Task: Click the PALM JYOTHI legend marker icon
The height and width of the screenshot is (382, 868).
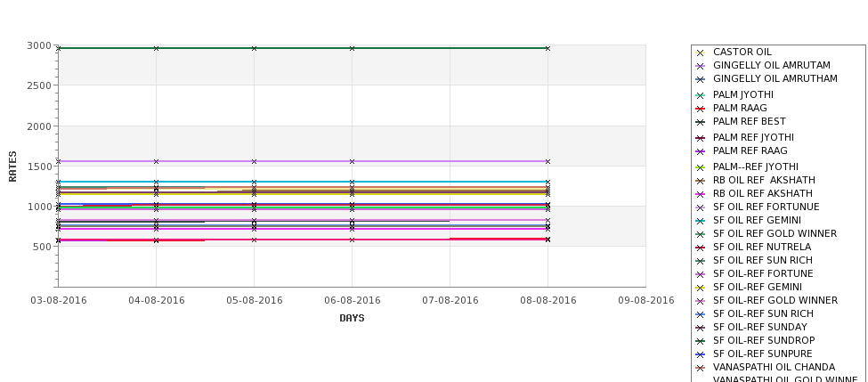Action: click(701, 95)
